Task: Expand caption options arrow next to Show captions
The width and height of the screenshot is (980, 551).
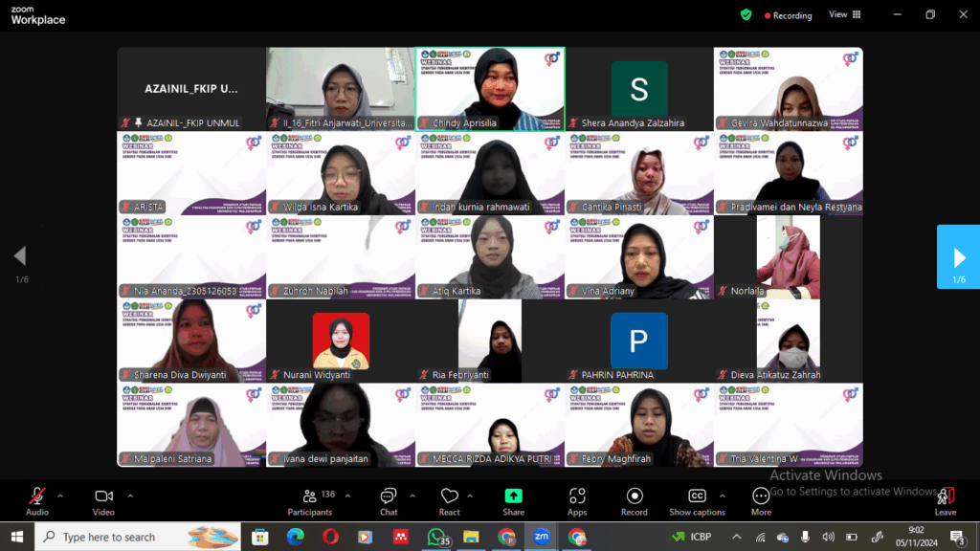Action: 722,496
